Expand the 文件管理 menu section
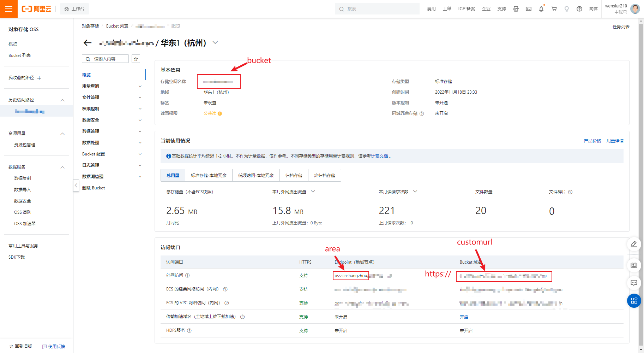644x353 pixels. click(x=111, y=98)
